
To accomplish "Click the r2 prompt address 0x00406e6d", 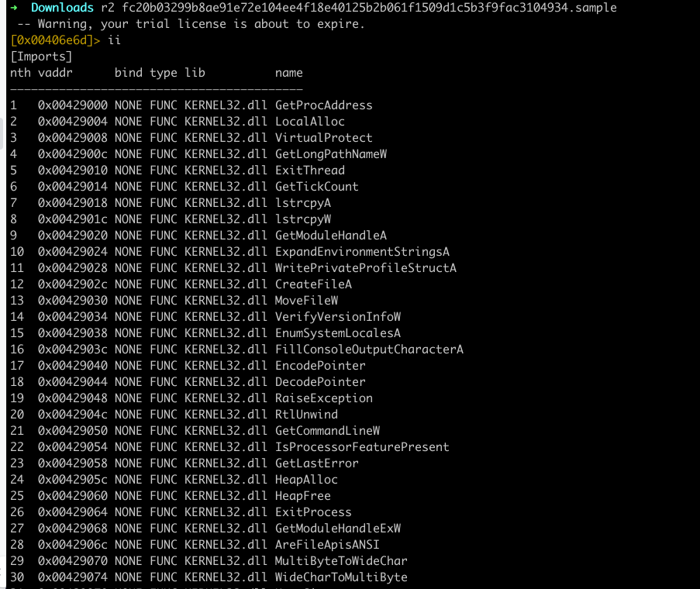I will (x=55, y=40).
